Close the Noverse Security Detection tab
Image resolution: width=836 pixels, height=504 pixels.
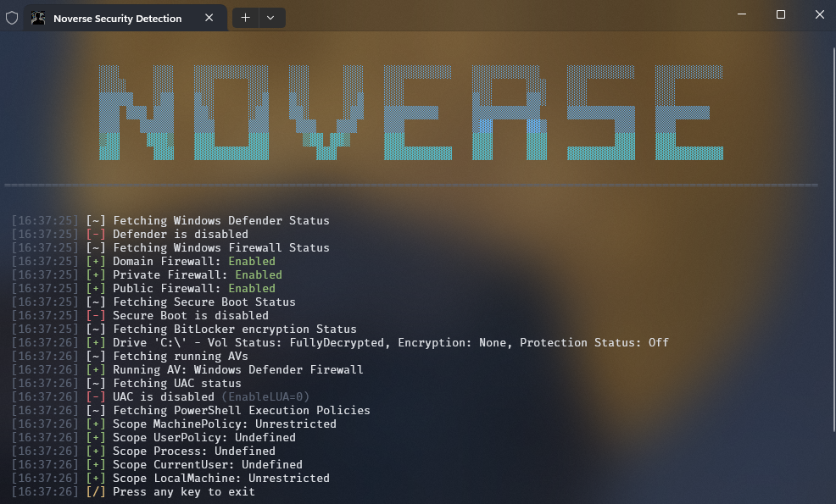click(x=209, y=18)
